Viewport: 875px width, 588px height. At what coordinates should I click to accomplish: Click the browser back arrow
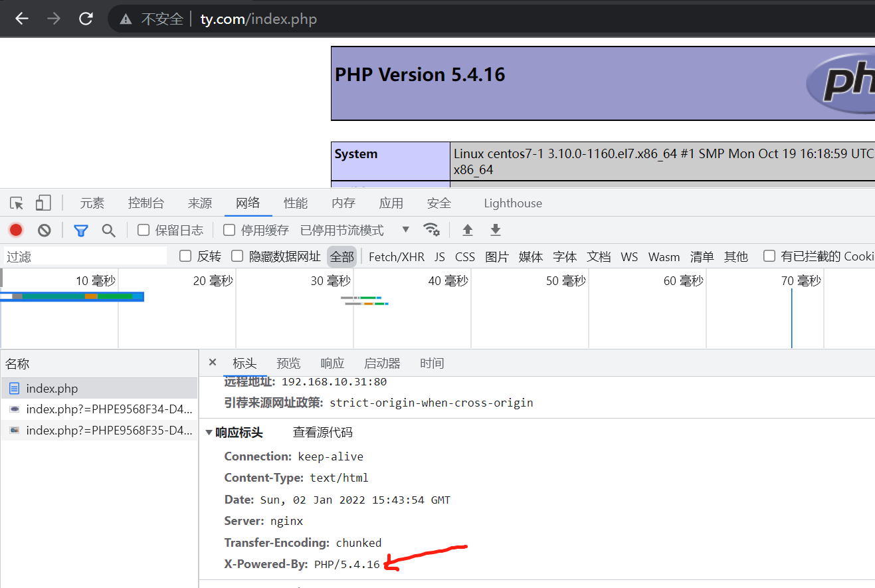[22, 19]
